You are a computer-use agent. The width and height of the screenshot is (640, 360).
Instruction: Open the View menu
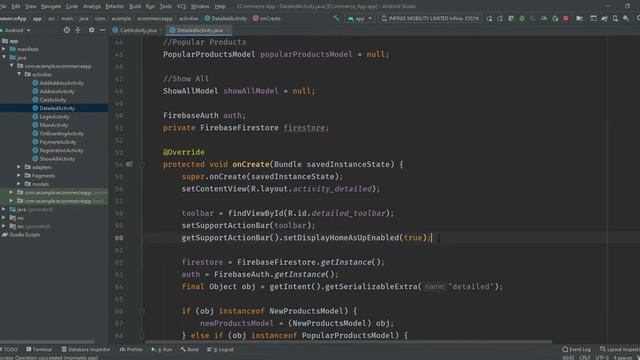coord(31,6)
